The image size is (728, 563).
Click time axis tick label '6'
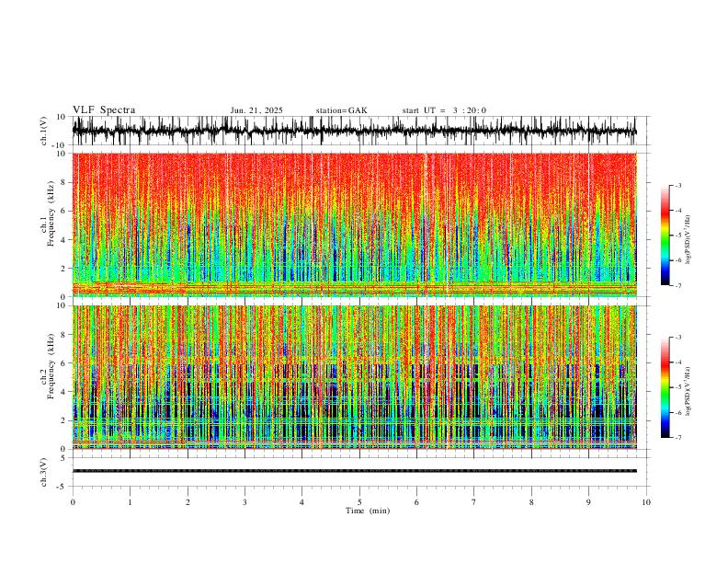(x=417, y=502)
